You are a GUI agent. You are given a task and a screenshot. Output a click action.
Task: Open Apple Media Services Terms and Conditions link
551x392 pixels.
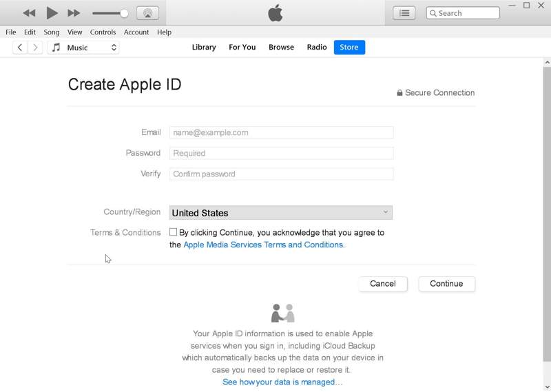pos(263,245)
